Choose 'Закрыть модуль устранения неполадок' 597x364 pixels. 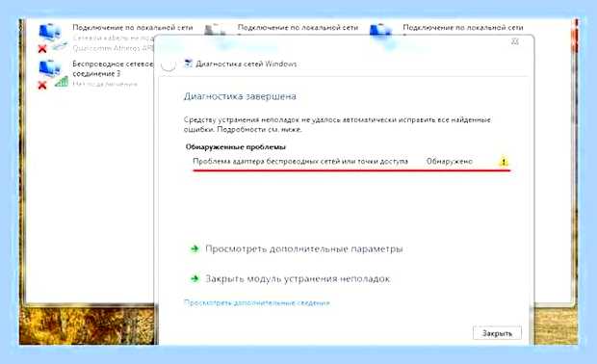click(298, 279)
